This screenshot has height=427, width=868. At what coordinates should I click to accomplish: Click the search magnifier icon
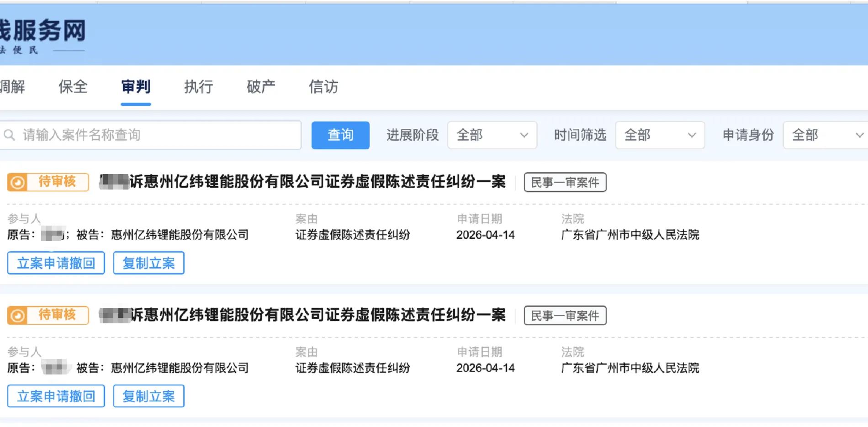click(9, 135)
